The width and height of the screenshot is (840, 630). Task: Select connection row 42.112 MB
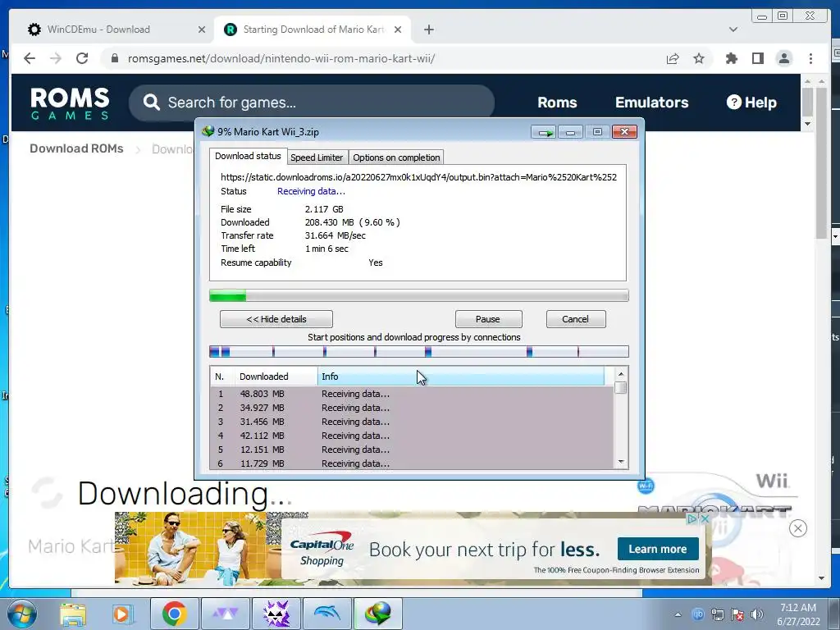[412, 436]
